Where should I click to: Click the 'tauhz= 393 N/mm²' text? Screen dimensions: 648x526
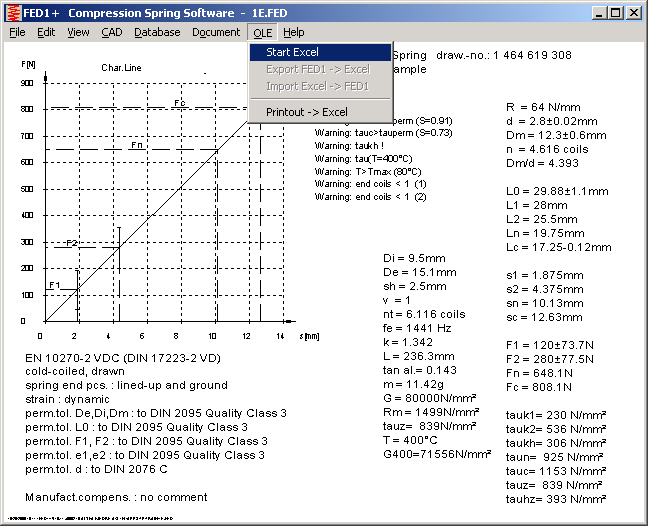coord(556,500)
